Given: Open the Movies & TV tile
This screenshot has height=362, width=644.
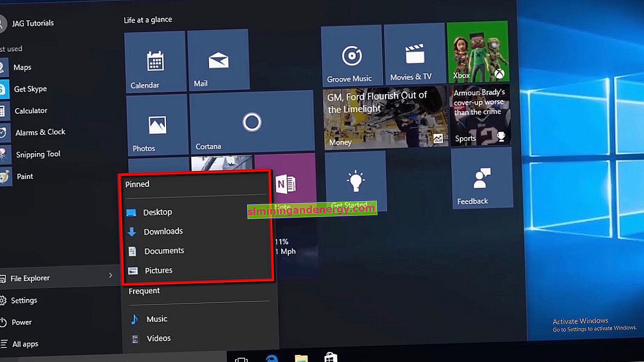Looking at the screenshot, I should (415, 54).
